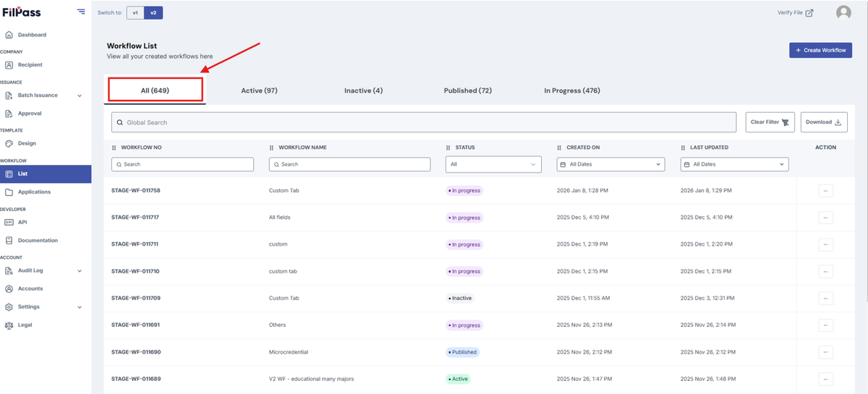Select the Active (97) tab
Screen dimensions: 868x394
tap(259, 90)
